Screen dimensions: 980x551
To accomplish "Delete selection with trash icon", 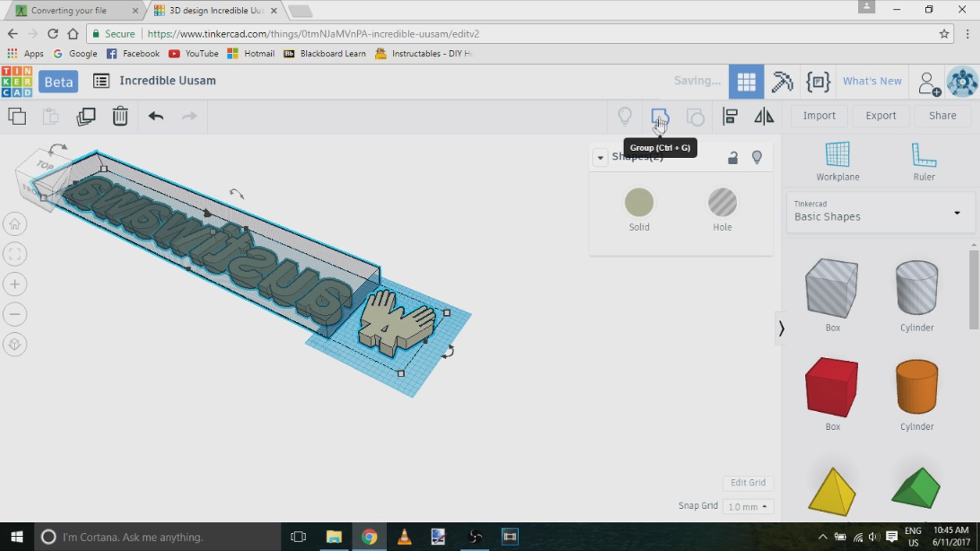I will click(x=120, y=116).
